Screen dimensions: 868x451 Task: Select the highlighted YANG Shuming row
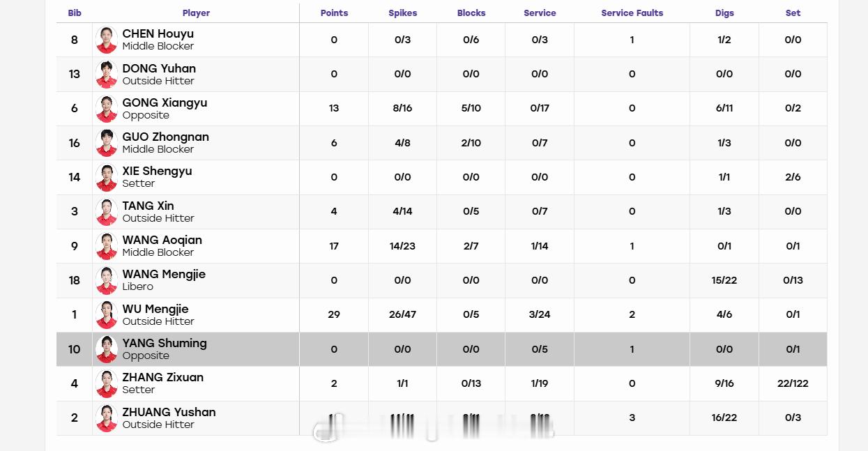tap(442, 349)
